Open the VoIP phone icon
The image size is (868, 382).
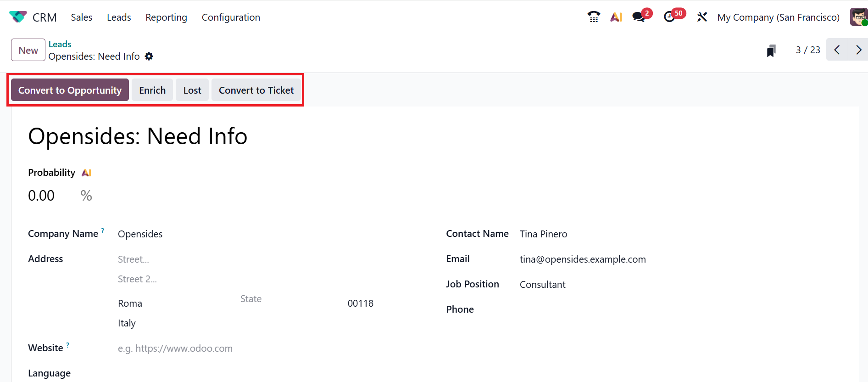594,17
